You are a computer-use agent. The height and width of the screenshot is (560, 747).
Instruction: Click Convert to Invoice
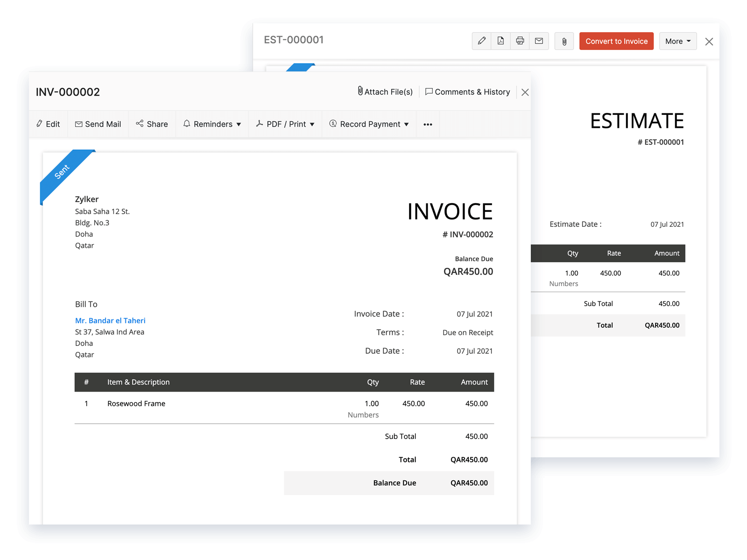[x=616, y=41]
